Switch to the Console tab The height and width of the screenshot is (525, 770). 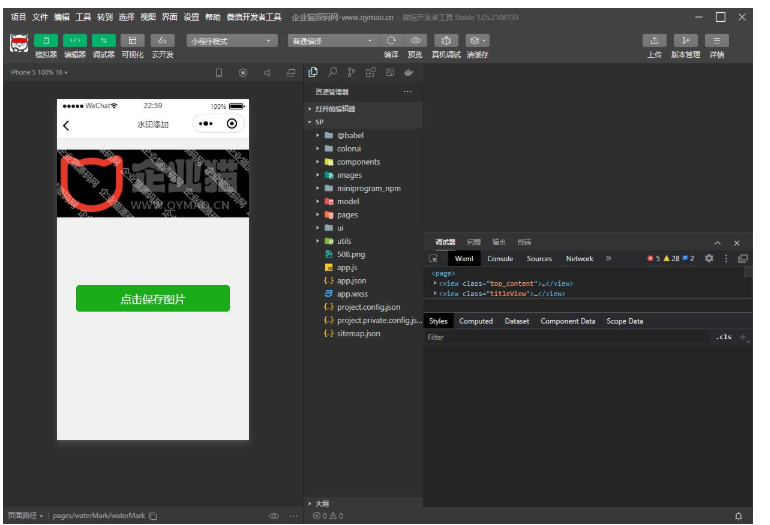[500, 258]
